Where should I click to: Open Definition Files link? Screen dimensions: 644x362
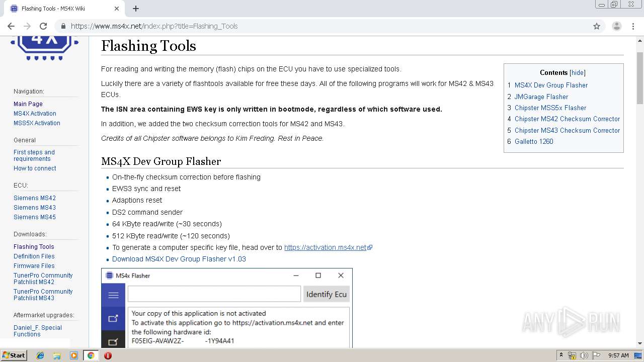(34, 256)
